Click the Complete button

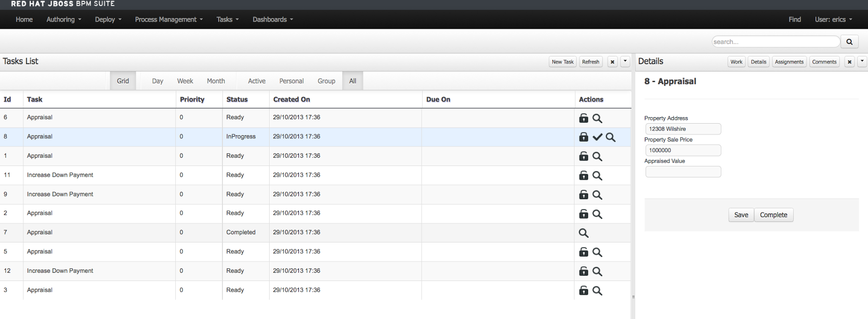774,215
